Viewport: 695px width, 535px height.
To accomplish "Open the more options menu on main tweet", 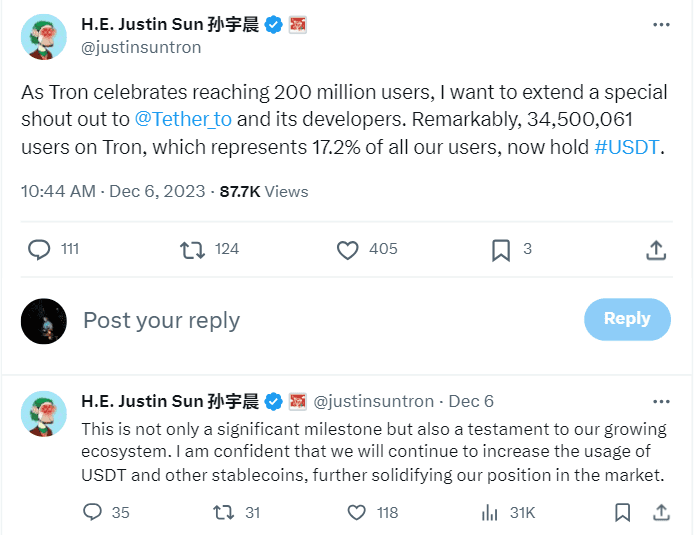I will click(x=661, y=25).
